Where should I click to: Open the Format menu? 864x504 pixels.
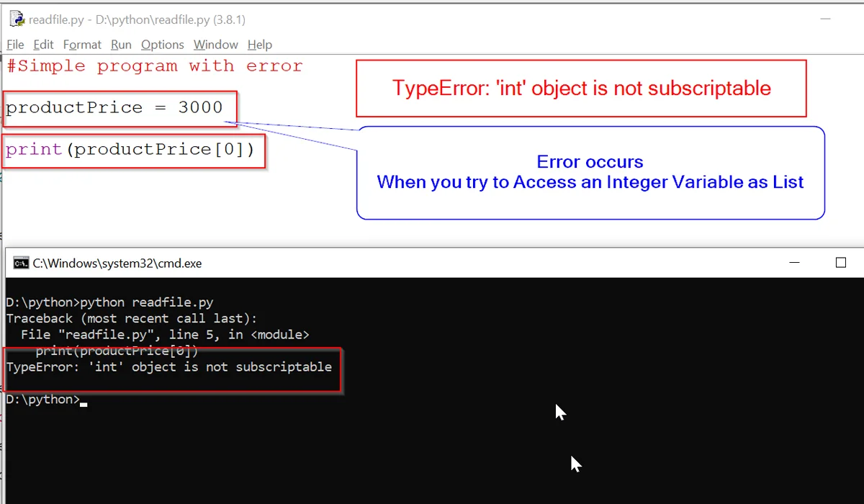coord(82,45)
